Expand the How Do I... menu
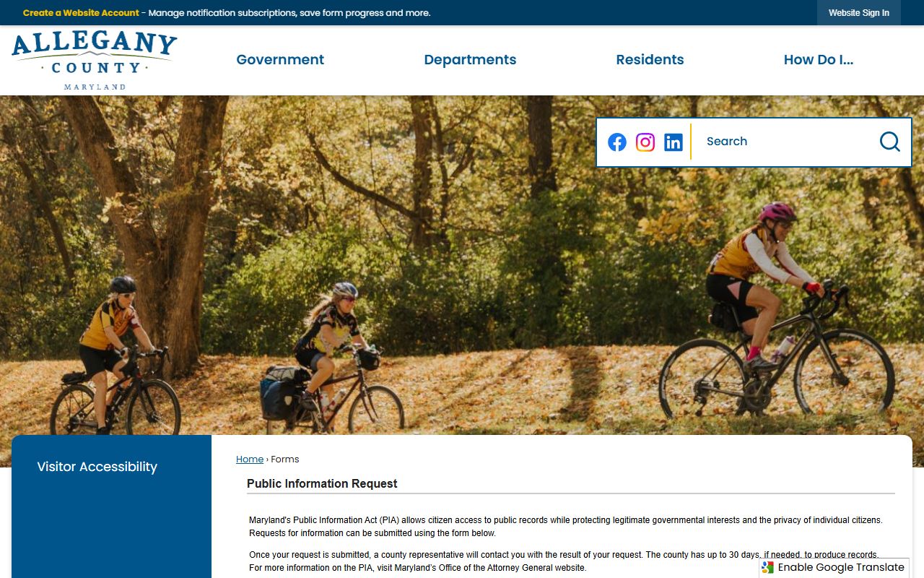 pos(819,60)
